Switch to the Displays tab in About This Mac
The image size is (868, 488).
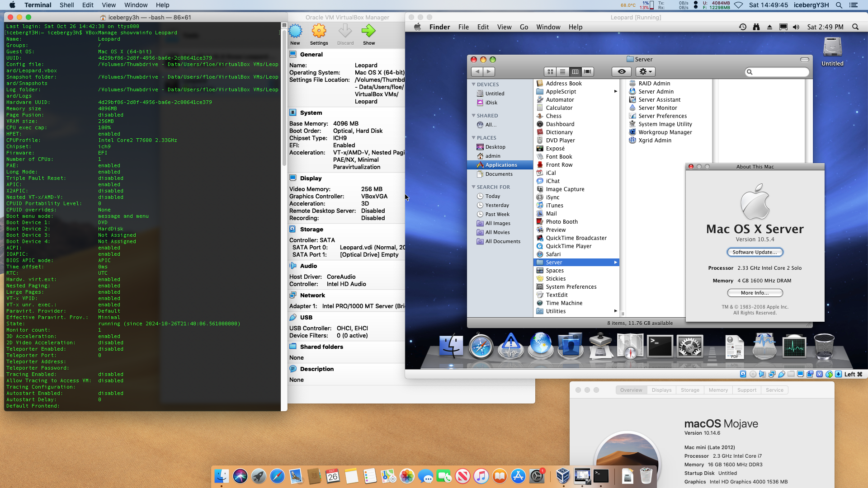(661, 390)
